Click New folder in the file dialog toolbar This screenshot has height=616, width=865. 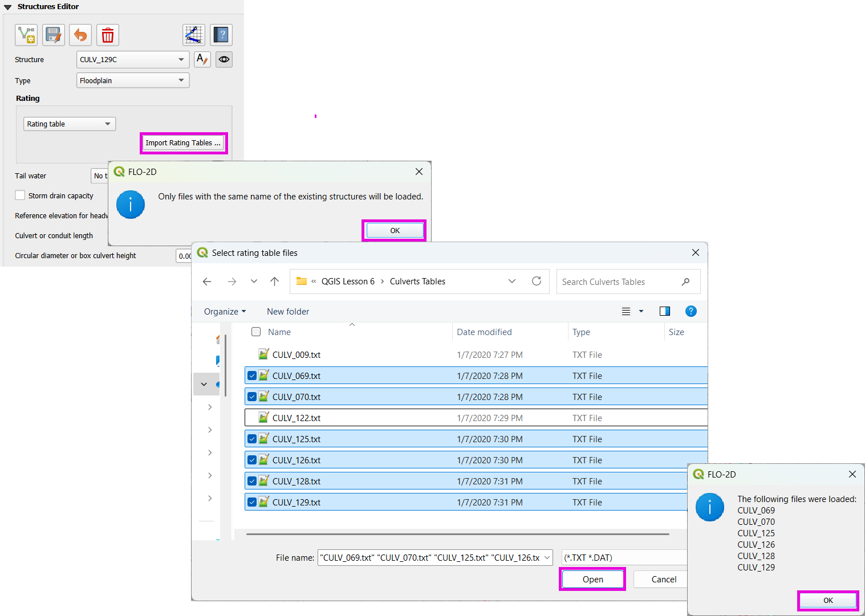click(x=288, y=312)
